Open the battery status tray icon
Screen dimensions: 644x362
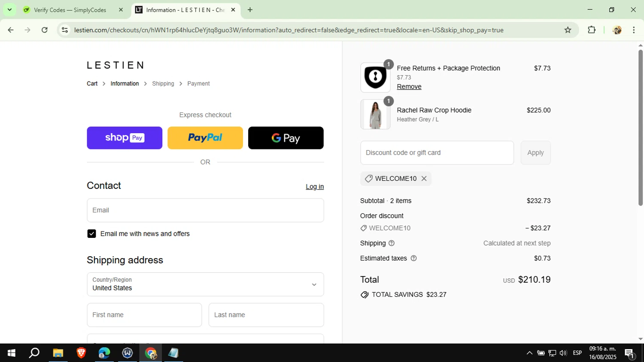point(541,353)
